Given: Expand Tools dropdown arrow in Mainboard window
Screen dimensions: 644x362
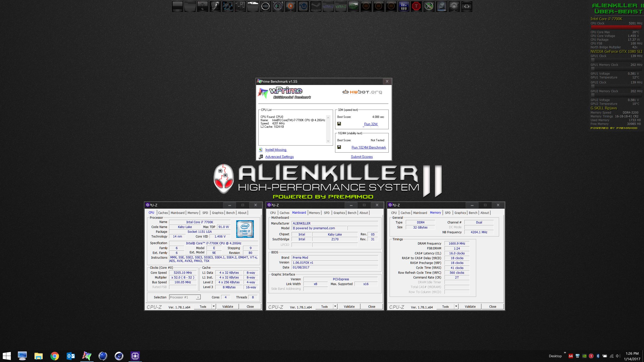Looking at the screenshot, I should 335,306.
